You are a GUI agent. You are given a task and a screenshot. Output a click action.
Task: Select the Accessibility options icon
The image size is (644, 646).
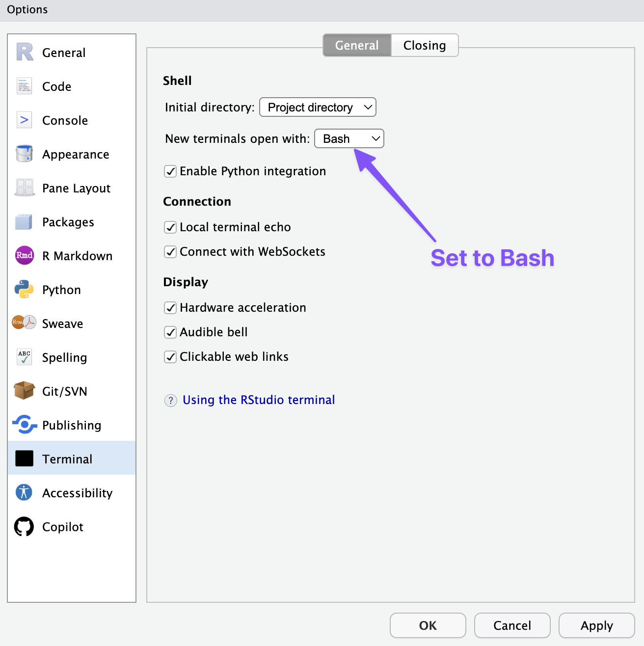tap(24, 492)
